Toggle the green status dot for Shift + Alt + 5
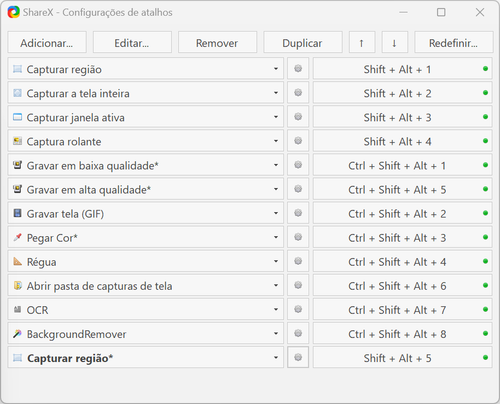 pos(485,357)
